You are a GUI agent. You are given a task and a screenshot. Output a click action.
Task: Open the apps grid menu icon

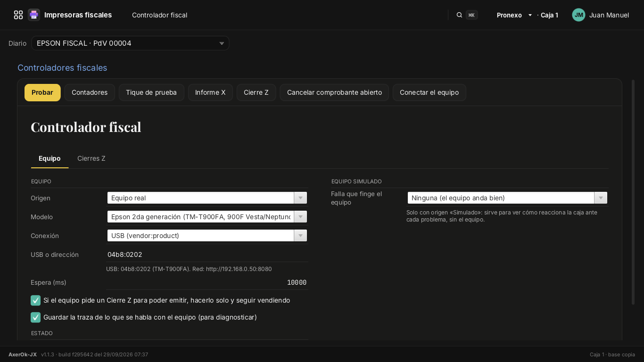[18, 15]
